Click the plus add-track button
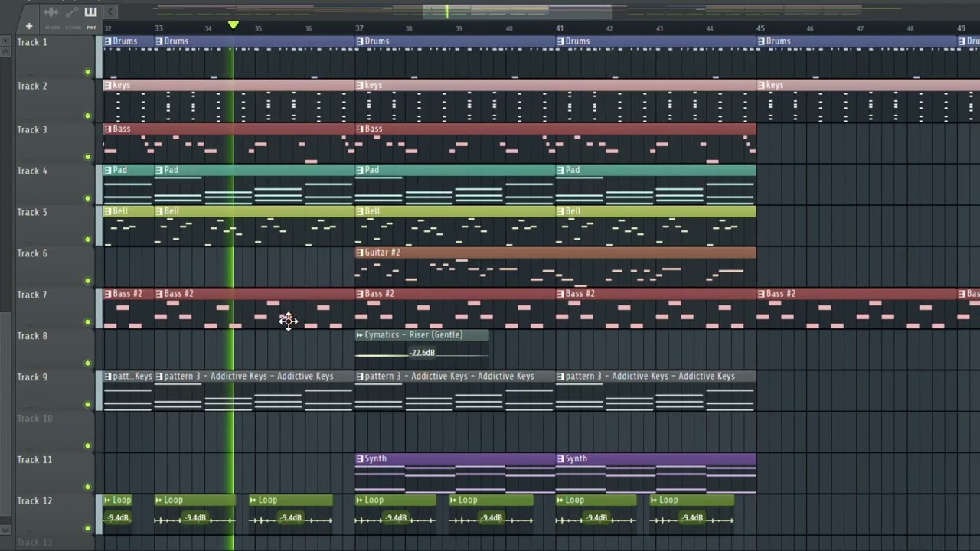The image size is (980, 551). point(29,26)
